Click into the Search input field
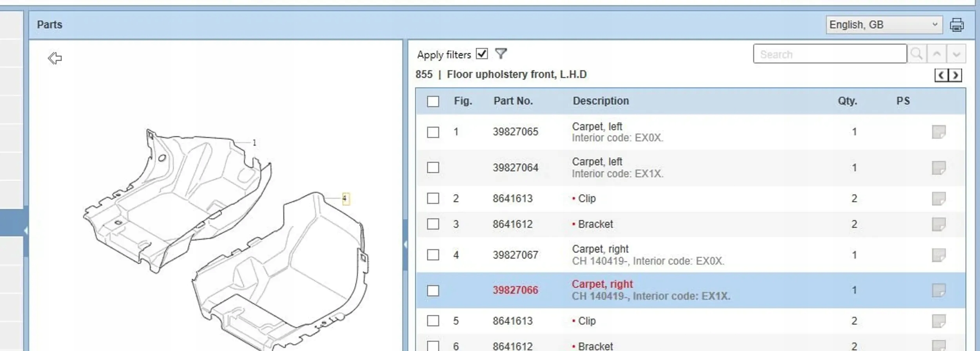Image resolution: width=980 pixels, height=351 pixels. coord(830,54)
